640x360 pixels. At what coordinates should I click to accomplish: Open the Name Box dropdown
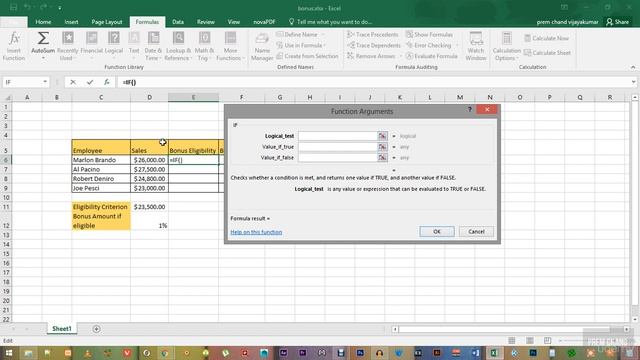pyautogui.click(x=45, y=82)
